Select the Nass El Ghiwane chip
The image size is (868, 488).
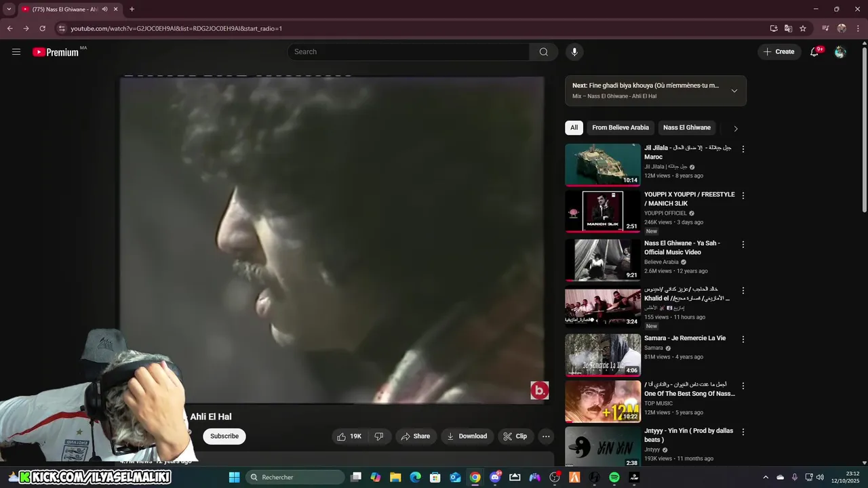click(687, 127)
